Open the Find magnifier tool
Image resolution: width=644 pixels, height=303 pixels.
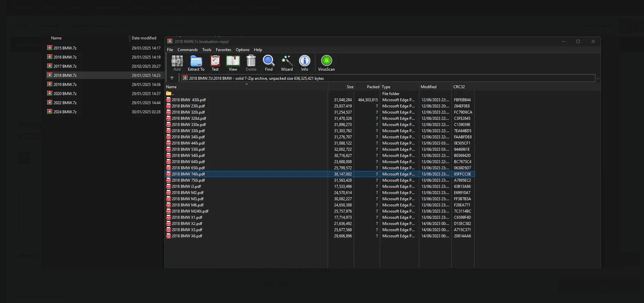(268, 63)
